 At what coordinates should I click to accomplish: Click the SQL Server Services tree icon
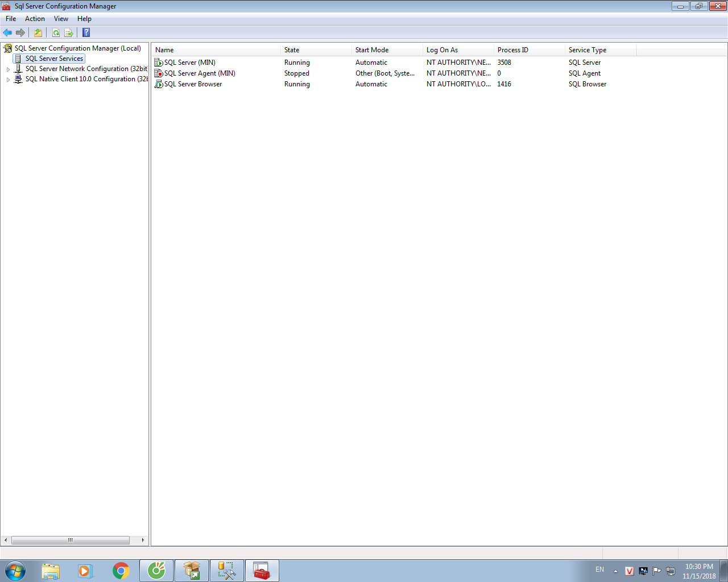tap(18, 59)
